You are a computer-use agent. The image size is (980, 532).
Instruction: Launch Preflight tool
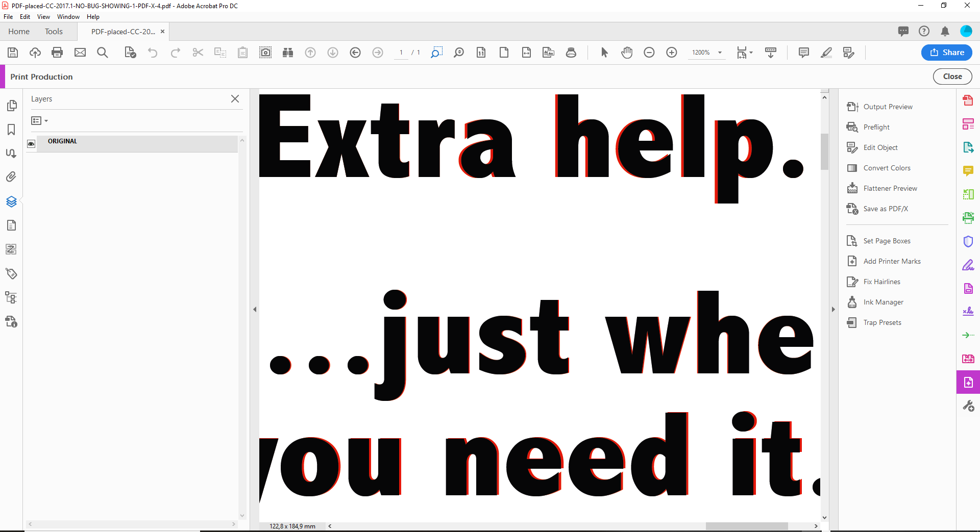(876, 127)
